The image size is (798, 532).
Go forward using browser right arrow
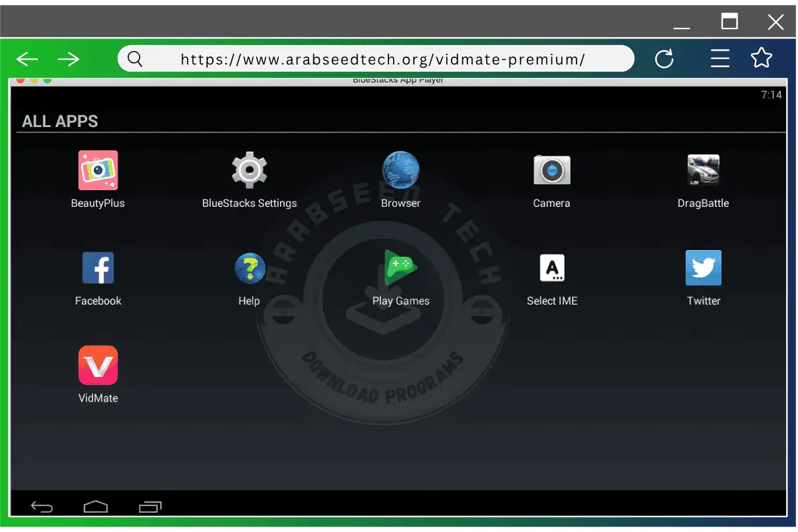[68, 59]
